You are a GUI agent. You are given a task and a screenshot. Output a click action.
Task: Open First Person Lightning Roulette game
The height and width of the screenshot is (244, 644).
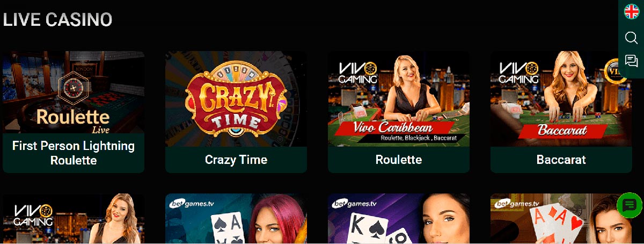click(x=74, y=153)
